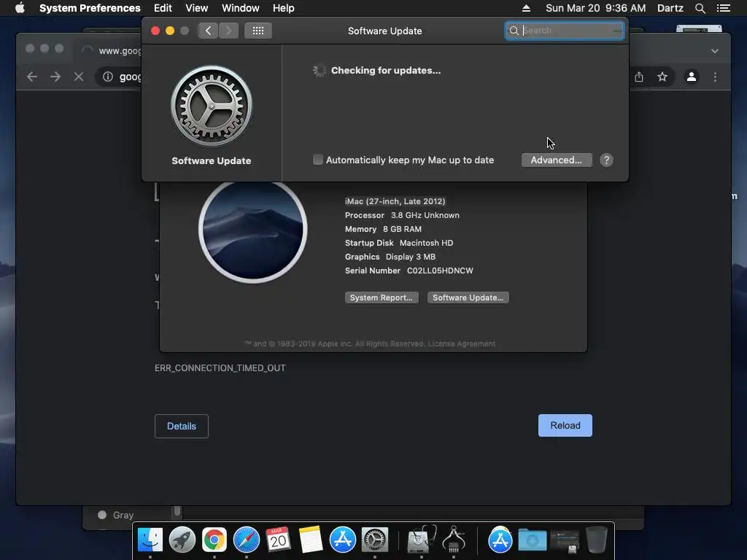Go forward in System Preferences

tap(228, 31)
